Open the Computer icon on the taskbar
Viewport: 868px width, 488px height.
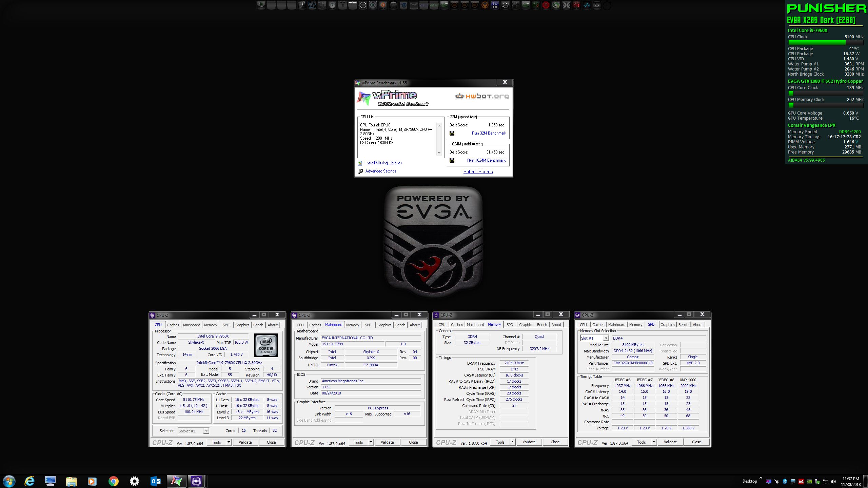point(50,481)
